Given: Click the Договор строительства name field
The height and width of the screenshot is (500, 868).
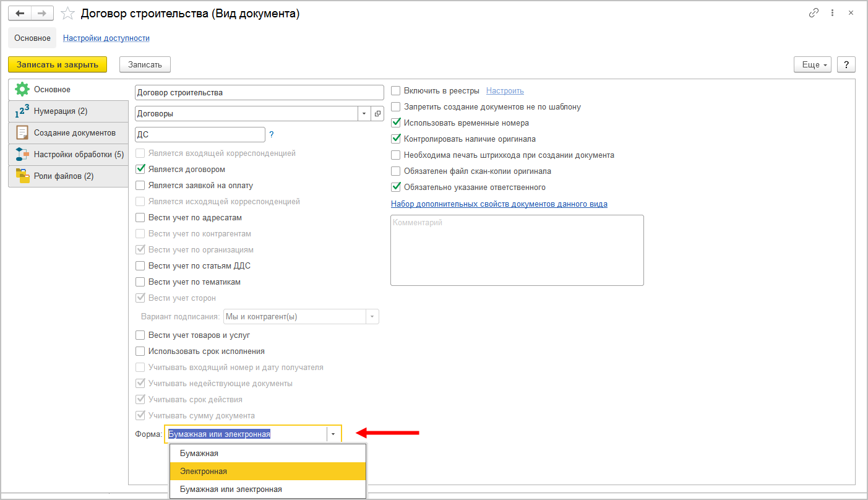Looking at the screenshot, I should coord(259,92).
